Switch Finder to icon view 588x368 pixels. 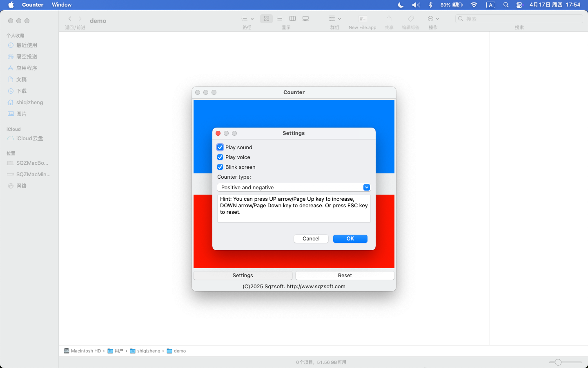coord(267,19)
